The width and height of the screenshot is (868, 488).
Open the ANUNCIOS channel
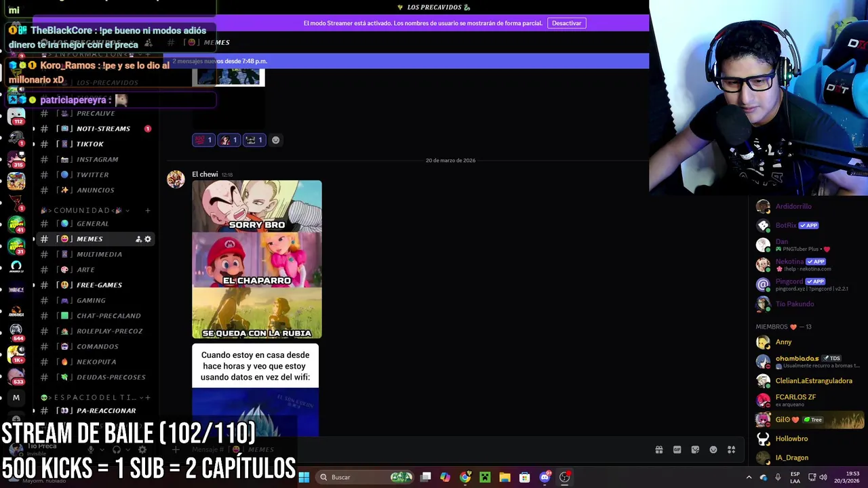(x=95, y=190)
